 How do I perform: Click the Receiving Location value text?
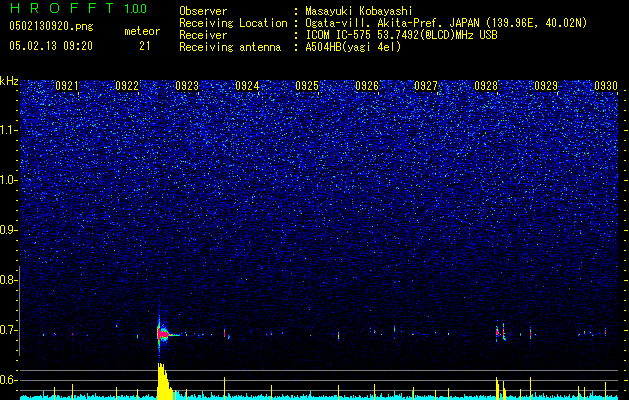[446, 23]
